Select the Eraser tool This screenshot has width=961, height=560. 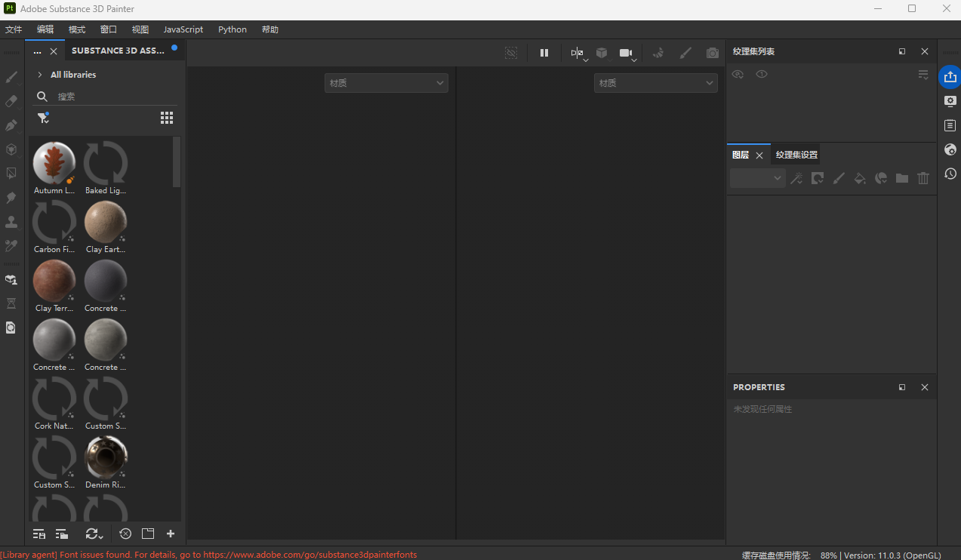pyautogui.click(x=11, y=101)
